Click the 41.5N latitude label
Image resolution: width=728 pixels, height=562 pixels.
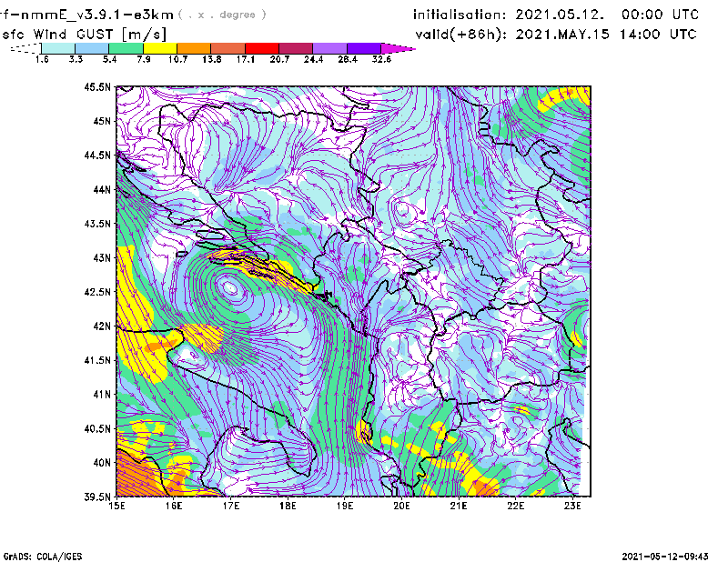pyautogui.click(x=97, y=360)
